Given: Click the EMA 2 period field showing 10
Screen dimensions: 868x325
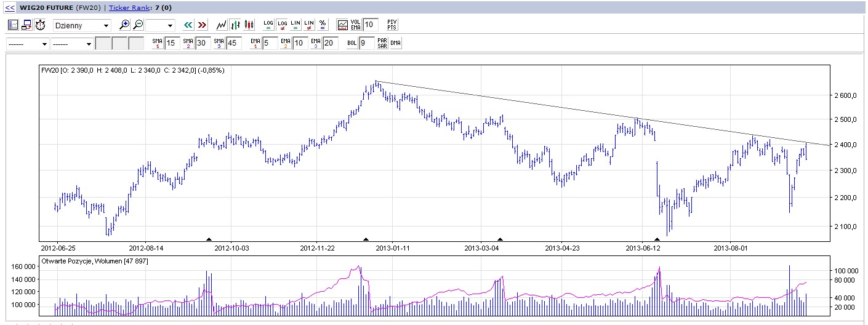Looking at the screenshot, I should pyautogui.click(x=300, y=44).
